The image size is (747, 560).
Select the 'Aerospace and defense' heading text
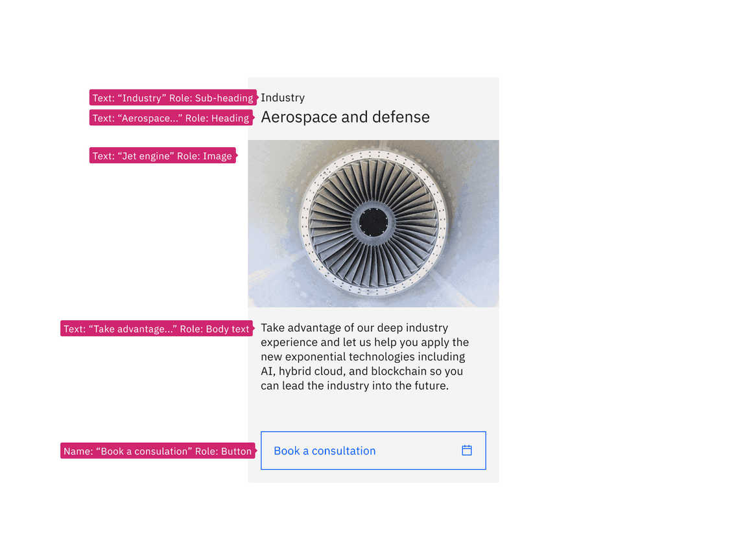coord(345,117)
